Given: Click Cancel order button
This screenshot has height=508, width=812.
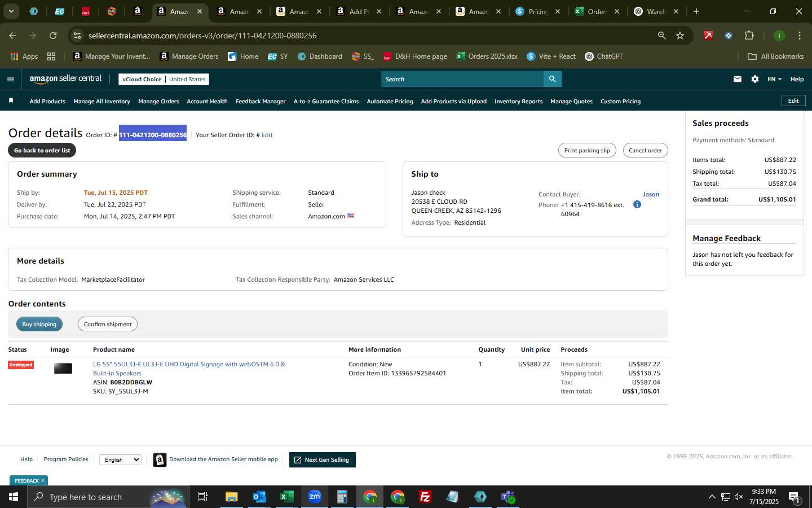Looking at the screenshot, I should coord(645,150).
